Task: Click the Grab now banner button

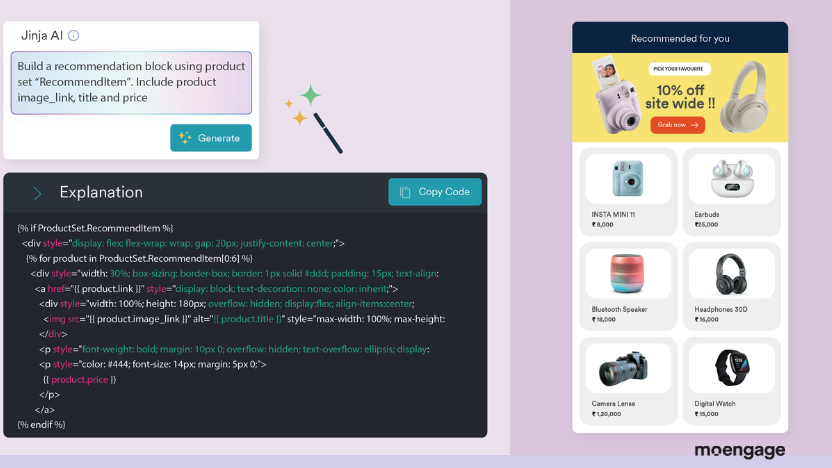Action: (677, 125)
